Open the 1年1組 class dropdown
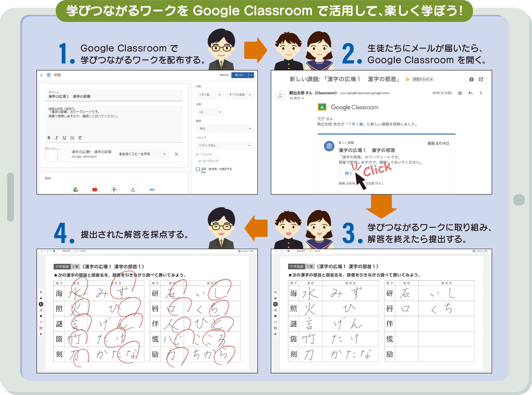 [210, 95]
